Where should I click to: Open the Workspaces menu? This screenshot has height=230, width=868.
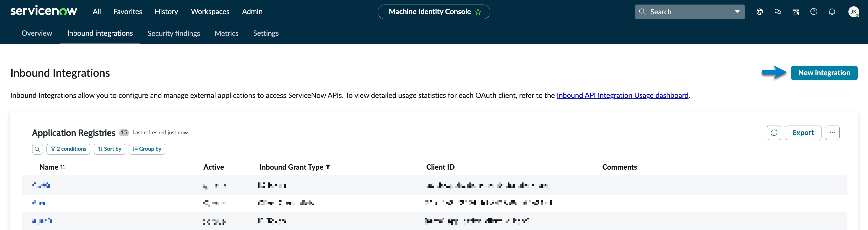pos(210,12)
